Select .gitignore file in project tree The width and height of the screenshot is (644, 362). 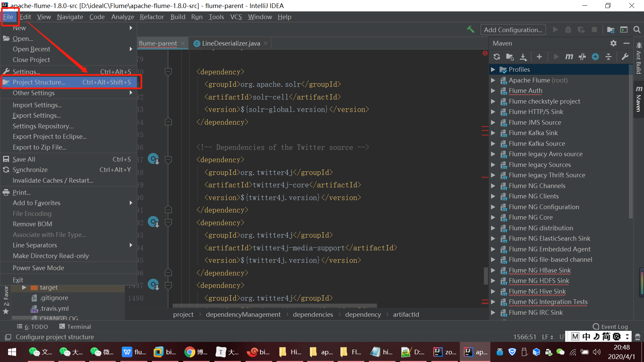54,298
